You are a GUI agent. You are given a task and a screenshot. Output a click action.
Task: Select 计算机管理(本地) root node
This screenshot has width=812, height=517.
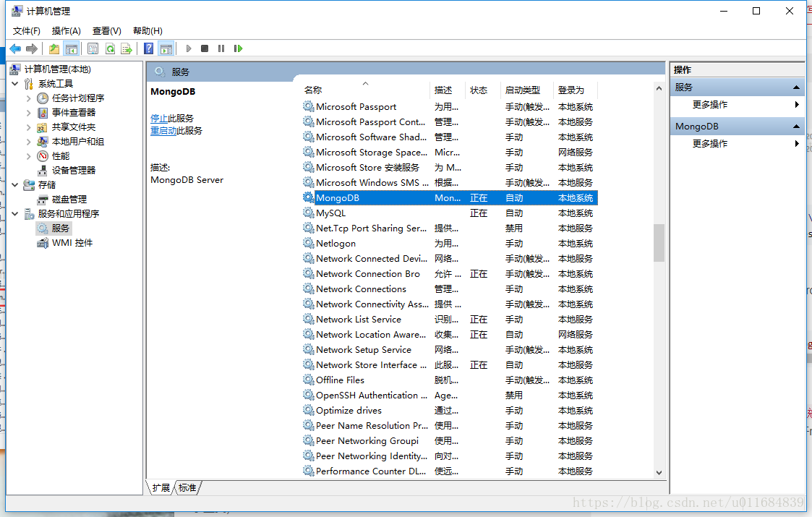pyautogui.click(x=57, y=69)
